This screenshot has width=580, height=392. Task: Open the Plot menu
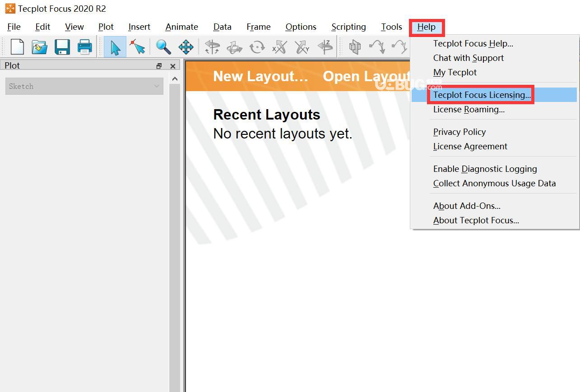106,27
